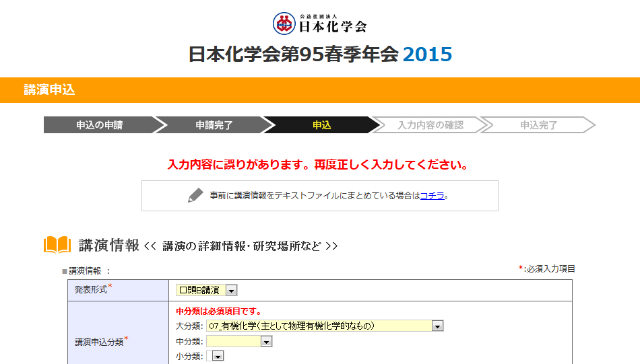Screen dimensions: 640x364
Task: Jump to the 入力内容の確認 step
Action: tap(430, 125)
